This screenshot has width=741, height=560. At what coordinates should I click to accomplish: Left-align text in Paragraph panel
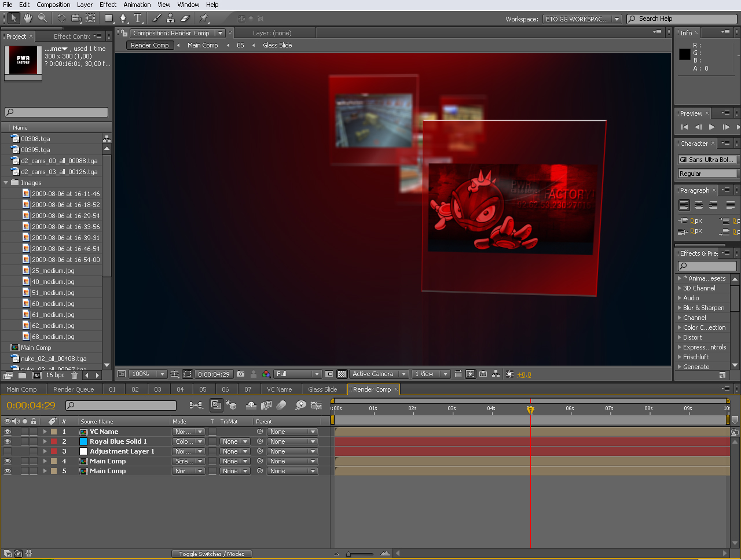click(684, 205)
